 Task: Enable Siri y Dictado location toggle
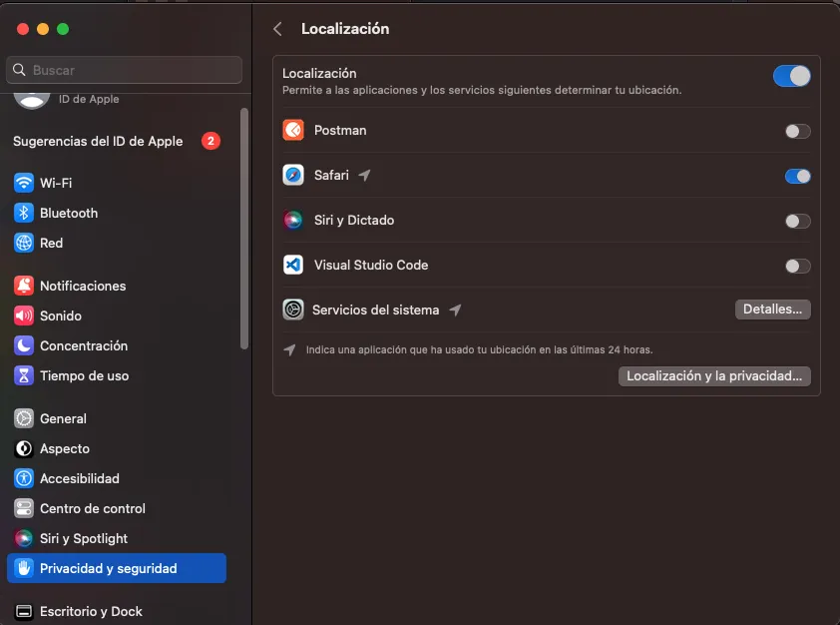tap(798, 221)
